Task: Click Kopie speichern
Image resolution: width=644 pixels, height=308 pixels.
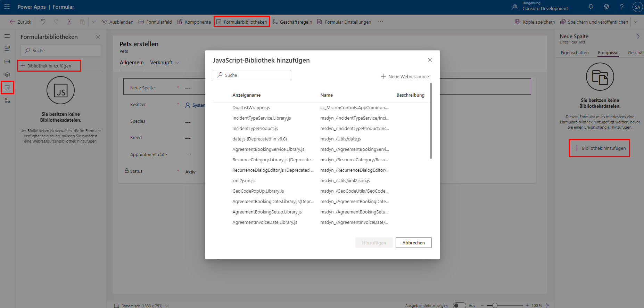Action: coord(535,22)
